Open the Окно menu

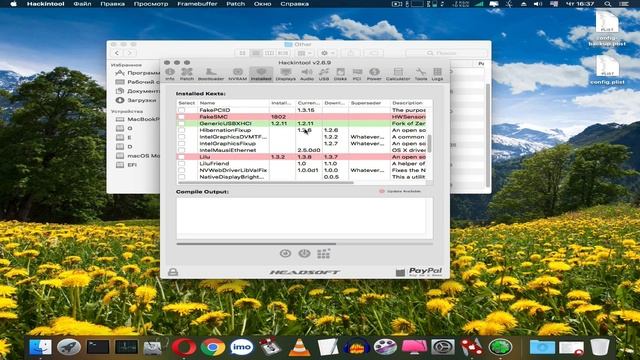click(x=262, y=4)
